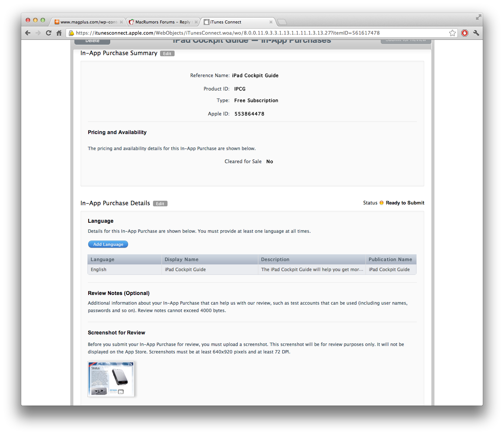Click the description cell starting 'The iPad Cockpit Guide will'
Image resolution: width=504 pixels, height=435 pixels.
tap(312, 270)
